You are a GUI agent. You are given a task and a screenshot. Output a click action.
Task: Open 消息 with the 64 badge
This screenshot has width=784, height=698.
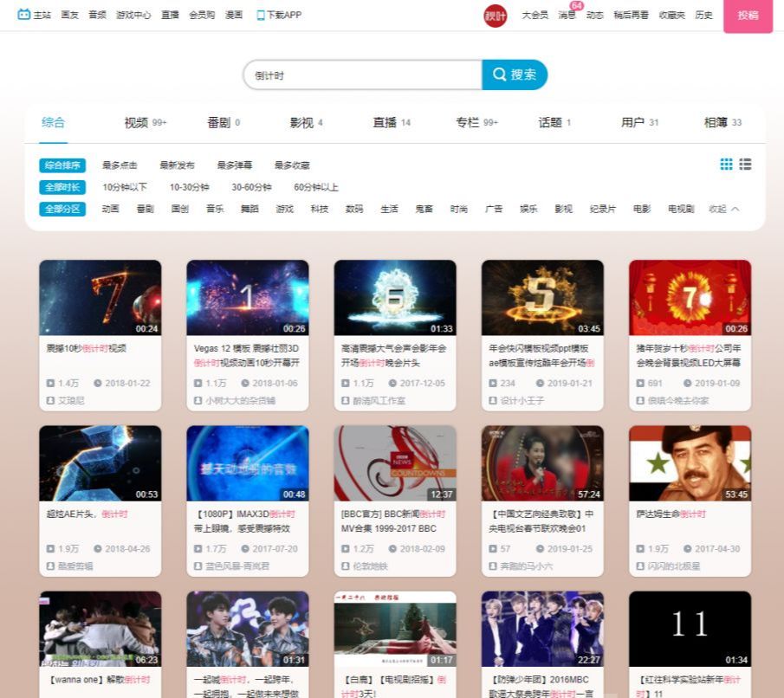pos(567,15)
